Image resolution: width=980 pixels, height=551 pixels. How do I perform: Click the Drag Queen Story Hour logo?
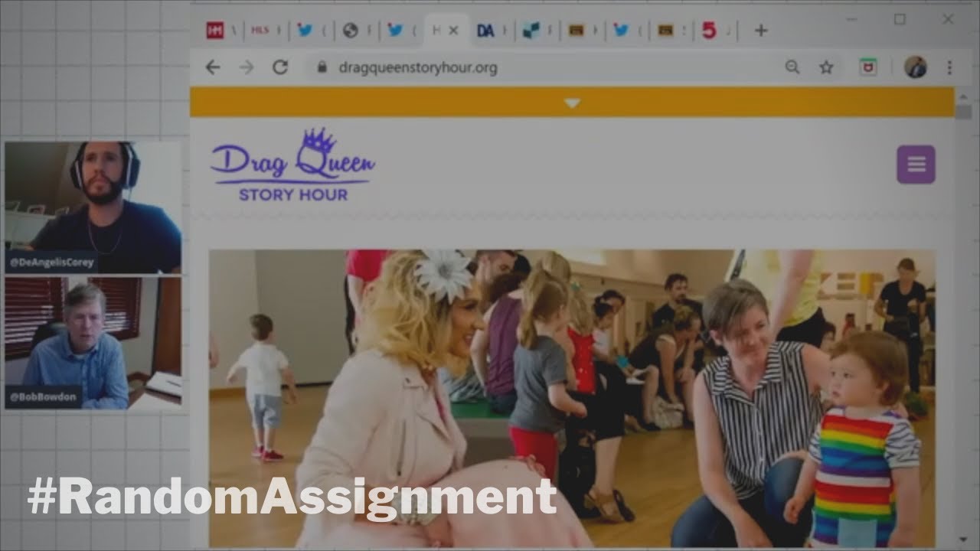pyautogui.click(x=292, y=166)
